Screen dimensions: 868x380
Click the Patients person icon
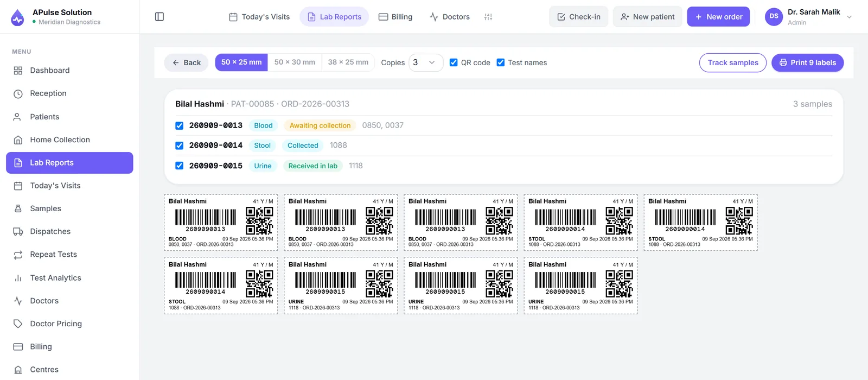(x=18, y=117)
